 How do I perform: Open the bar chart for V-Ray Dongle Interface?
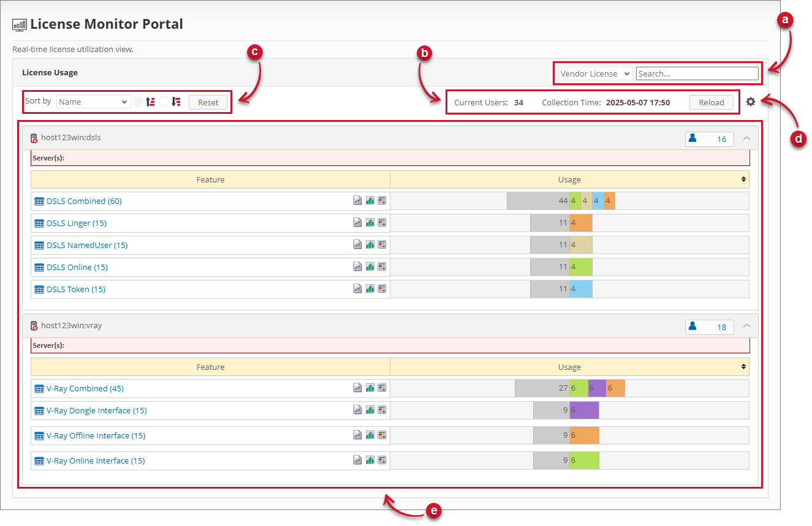pyautogui.click(x=370, y=410)
